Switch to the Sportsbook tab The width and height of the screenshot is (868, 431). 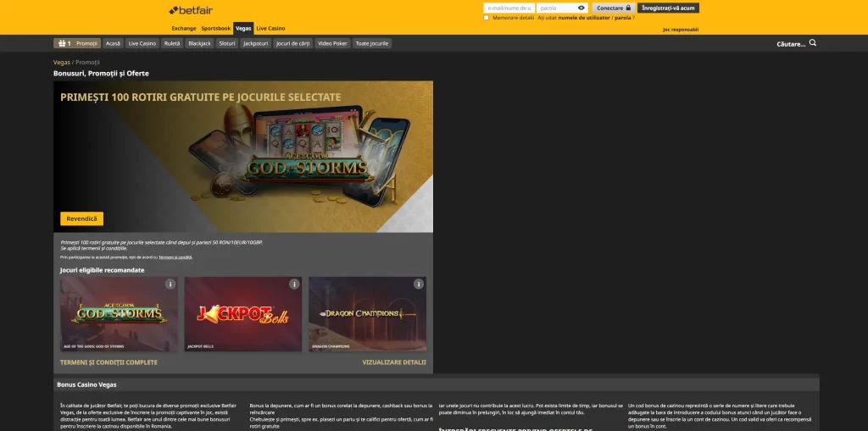click(215, 28)
